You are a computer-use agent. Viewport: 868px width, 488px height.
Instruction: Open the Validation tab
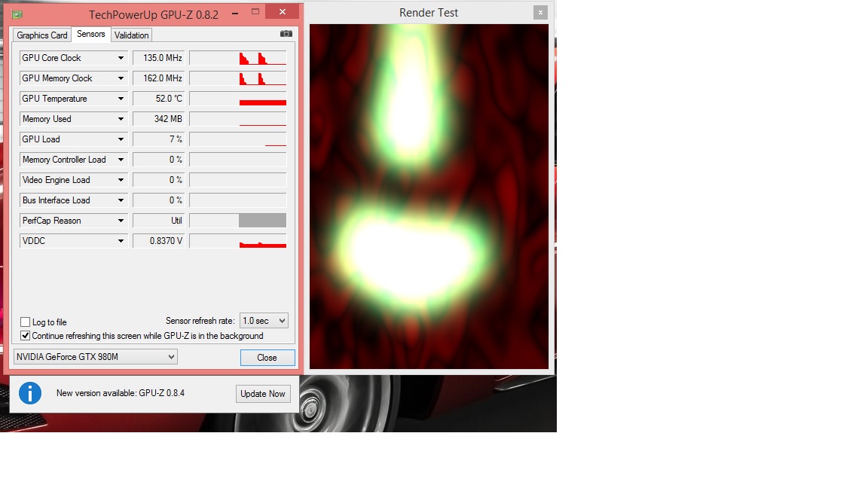coord(131,35)
